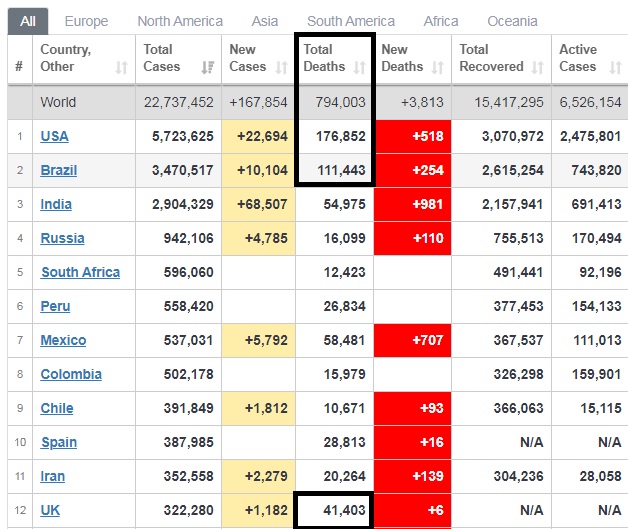Open the Mexico country link
Viewport: 628px width, 529px height.
(x=63, y=340)
